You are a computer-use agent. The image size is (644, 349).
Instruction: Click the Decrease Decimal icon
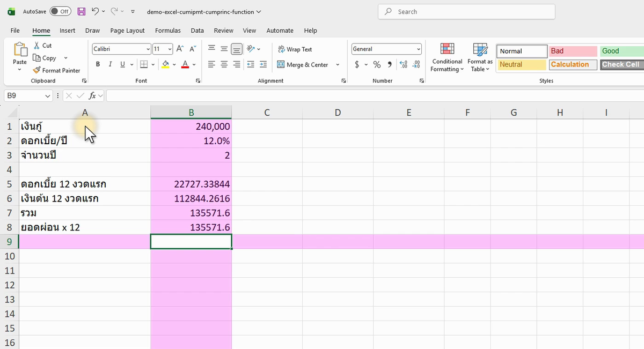point(416,64)
